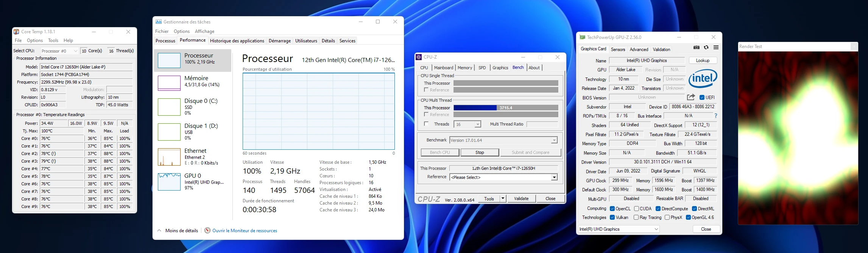Click the Multi Thread score bar showing 3715.4
This screenshot has width=868, height=253.
[506, 108]
